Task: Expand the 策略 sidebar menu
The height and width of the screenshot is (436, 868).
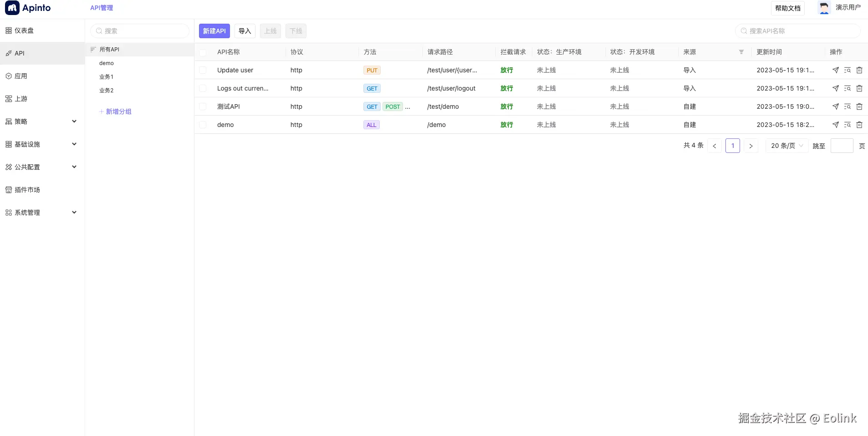Action: [42, 122]
